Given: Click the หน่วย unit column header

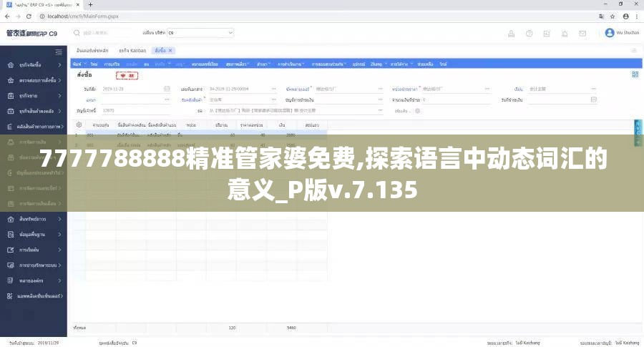Looking at the screenshot, I should [x=191, y=124].
